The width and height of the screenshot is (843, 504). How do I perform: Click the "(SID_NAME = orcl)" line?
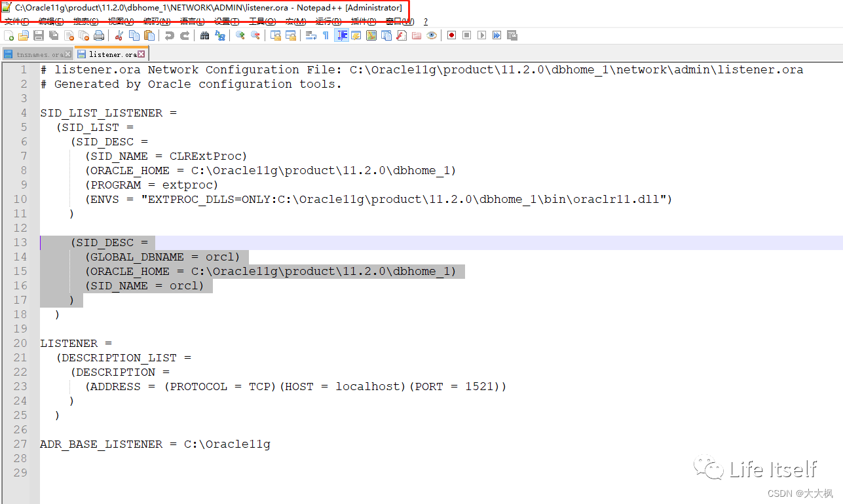144,285
